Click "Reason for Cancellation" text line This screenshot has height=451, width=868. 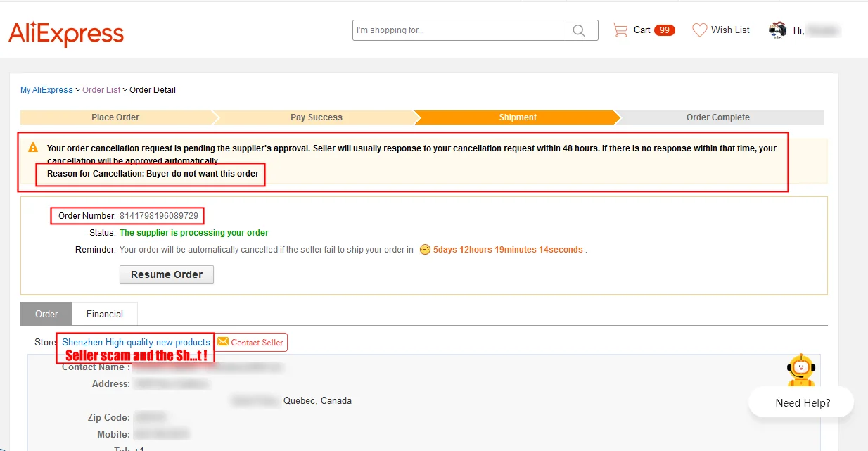coord(153,174)
